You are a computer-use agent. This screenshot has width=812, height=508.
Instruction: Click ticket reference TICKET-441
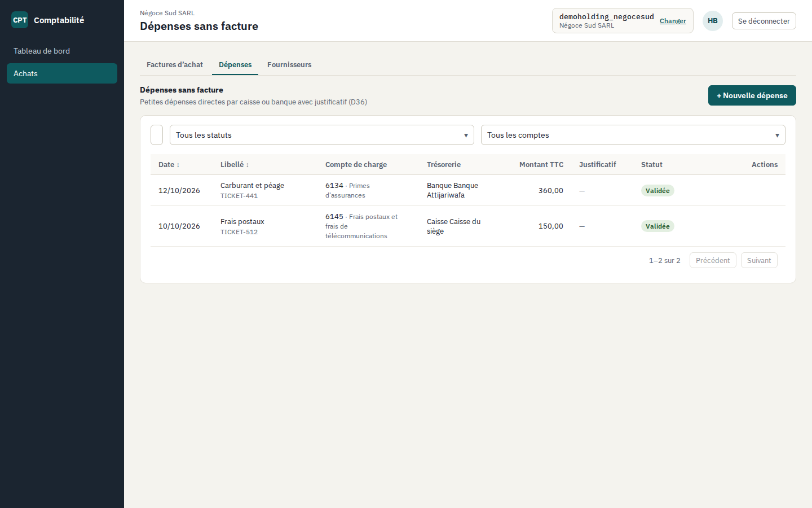click(x=239, y=196)
